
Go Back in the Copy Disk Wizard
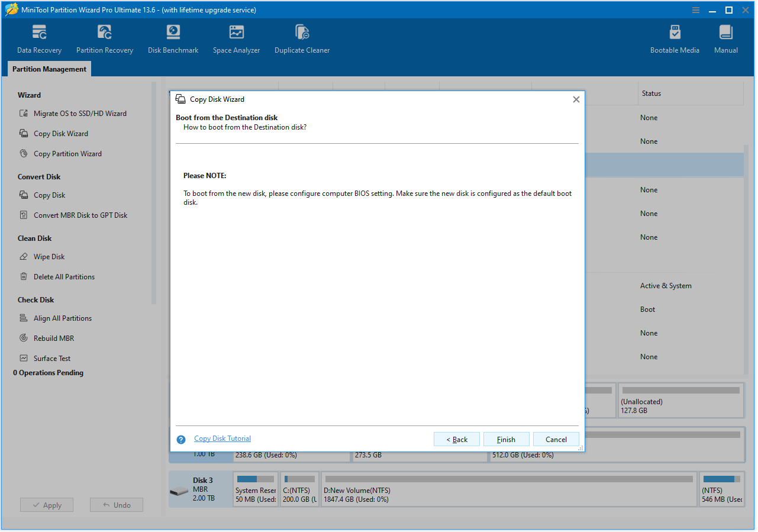coord(457,439)
